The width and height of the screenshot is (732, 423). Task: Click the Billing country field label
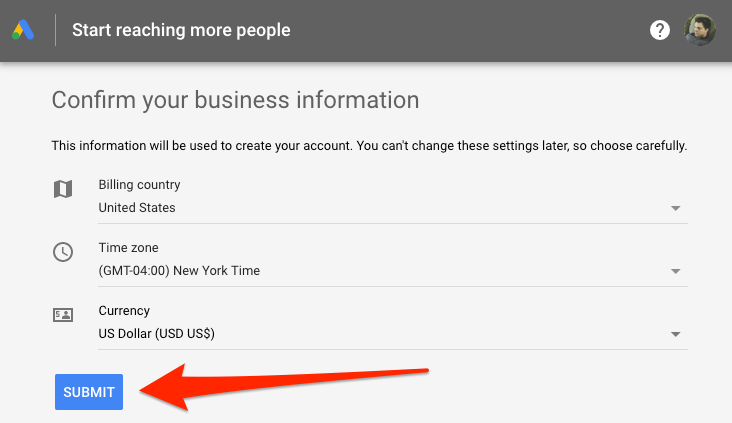139,185
